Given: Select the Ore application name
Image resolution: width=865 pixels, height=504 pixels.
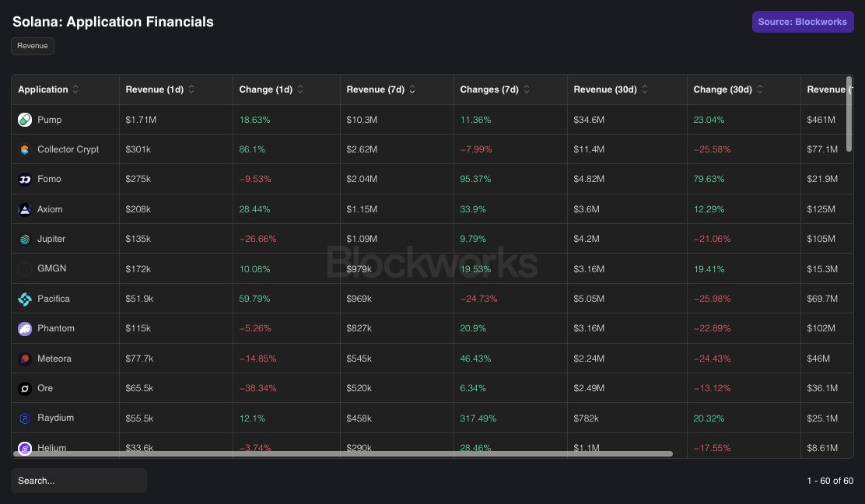Looking at the screenshot, I should coord(45,388).
